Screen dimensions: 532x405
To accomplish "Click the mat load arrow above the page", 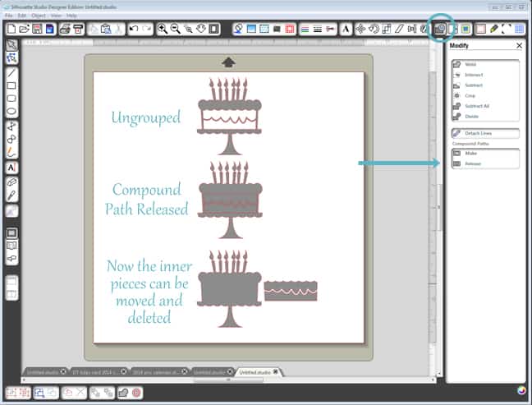I will pyautogui.click(x=228, y=62).
